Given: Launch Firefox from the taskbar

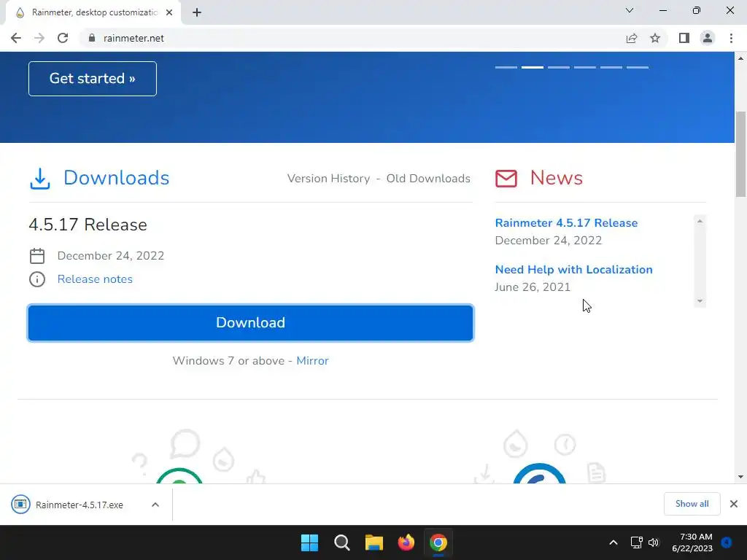Looking at the screenshot, I should coord(406,542).
